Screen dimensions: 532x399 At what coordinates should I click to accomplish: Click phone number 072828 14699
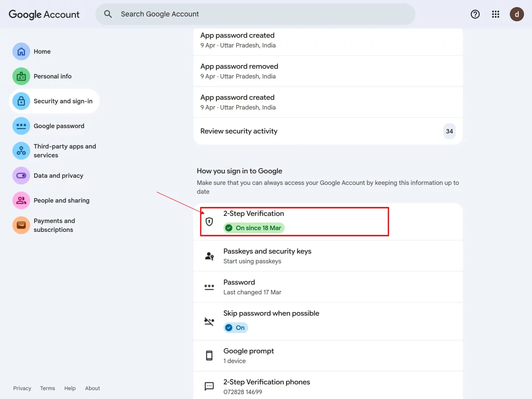click(x=243, y=392)
